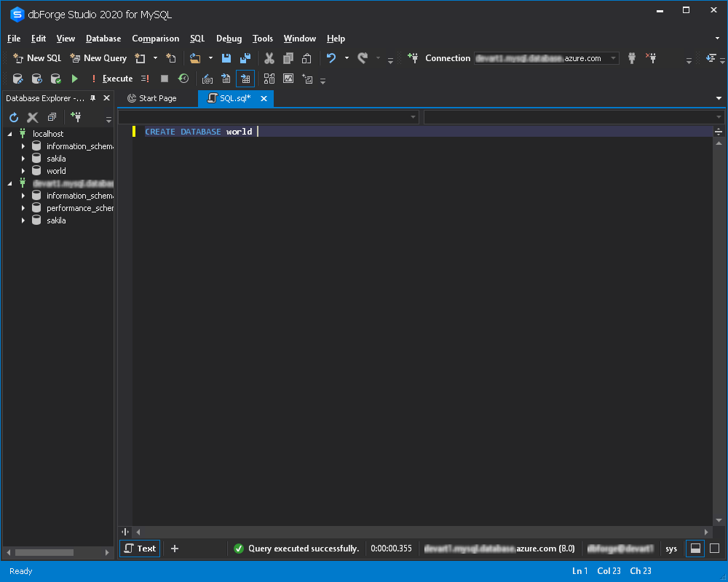Viewport: 728px width, 582px height.
Task: Click the Redo arrow icon
Action: (363, 58)
